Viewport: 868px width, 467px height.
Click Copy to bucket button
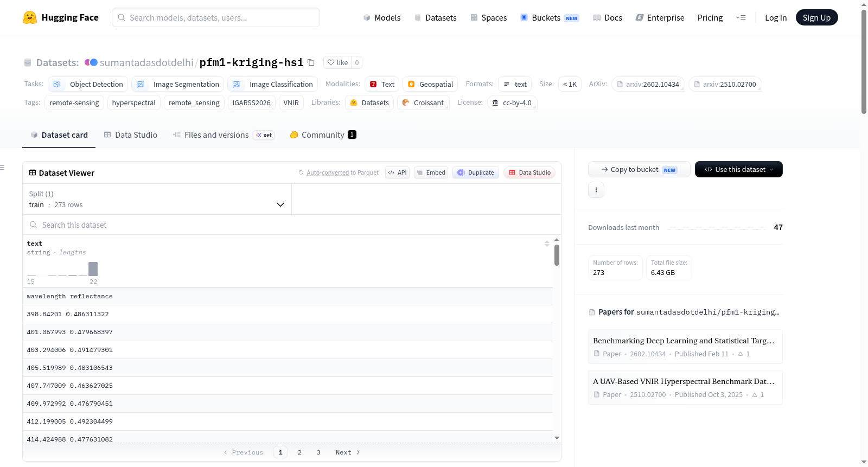point(639,169)
